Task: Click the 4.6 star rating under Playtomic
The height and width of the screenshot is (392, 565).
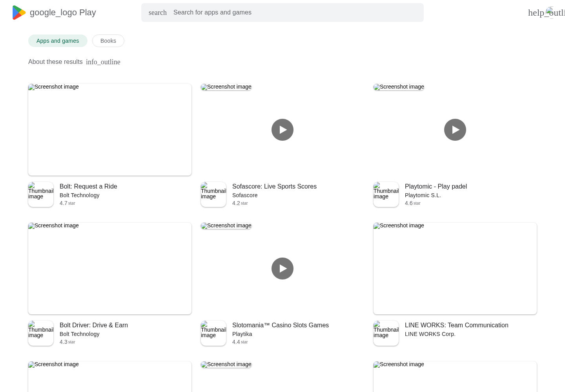Action: (x=413, y=203)
